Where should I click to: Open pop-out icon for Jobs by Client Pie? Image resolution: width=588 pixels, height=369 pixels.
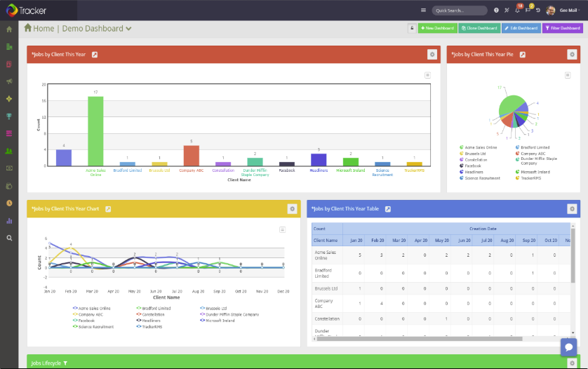pos(522,55)
